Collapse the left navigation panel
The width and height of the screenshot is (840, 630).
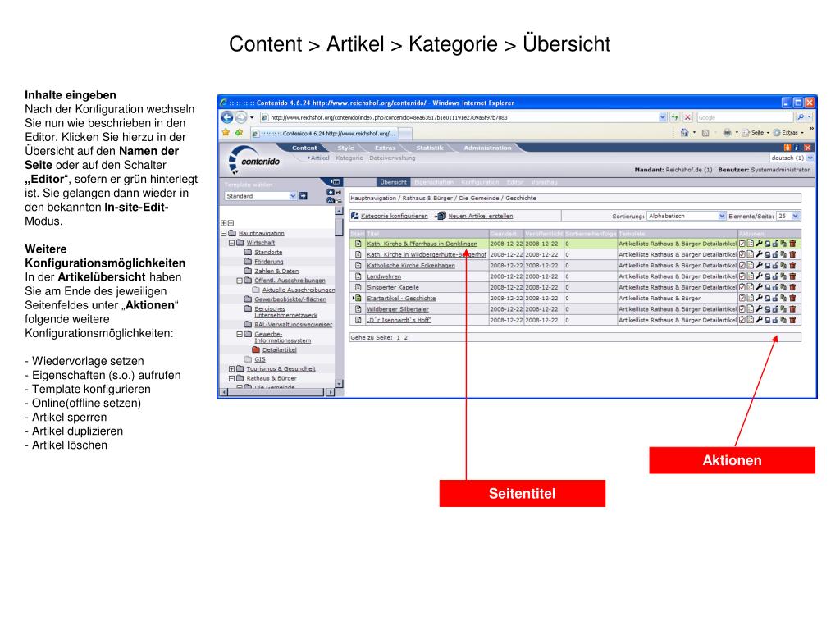coord(335,181)
